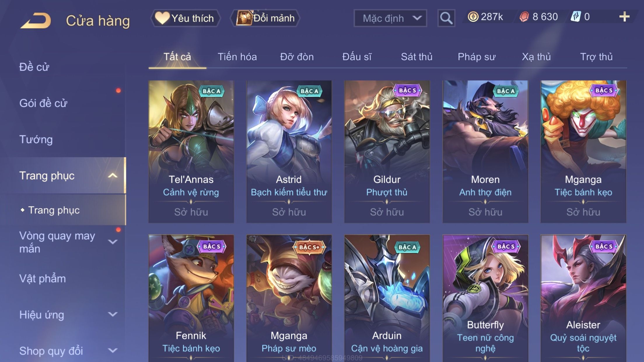Switch to the Sát thủ tab
The height and width of the screenshot is (362, 644).
[x=416, y=57]
